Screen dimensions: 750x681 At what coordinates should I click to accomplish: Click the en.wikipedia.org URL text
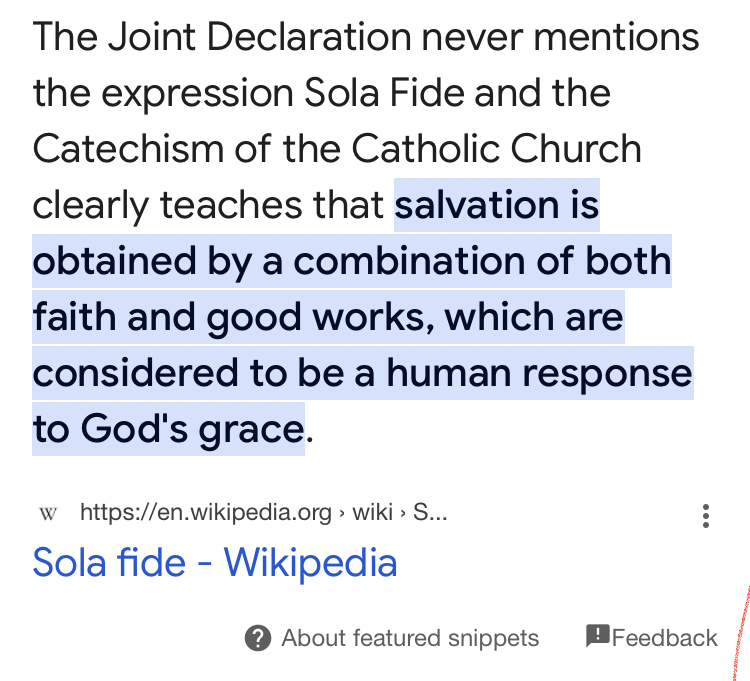pyautogui.click(x=206, y=513)
